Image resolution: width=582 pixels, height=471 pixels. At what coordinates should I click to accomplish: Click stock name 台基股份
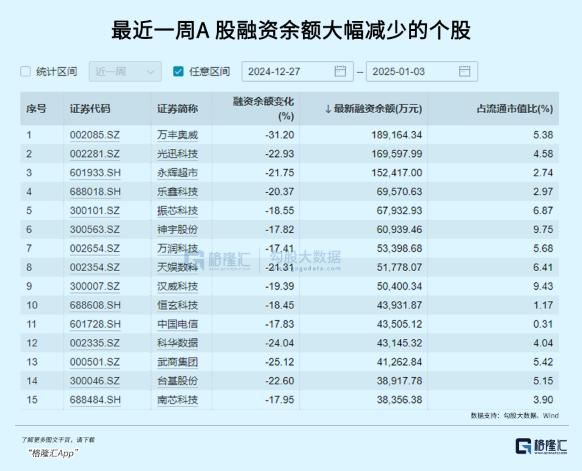coord(177,381)
